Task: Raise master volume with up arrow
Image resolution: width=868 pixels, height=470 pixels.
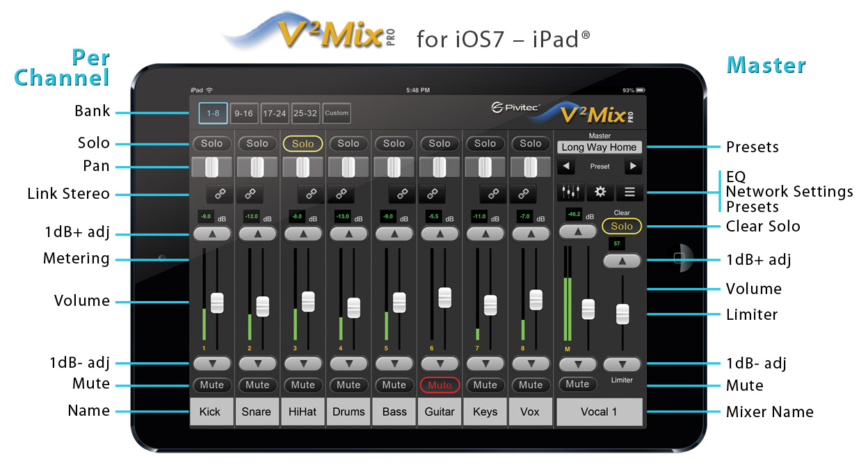Action: click(x=577, y=232)
